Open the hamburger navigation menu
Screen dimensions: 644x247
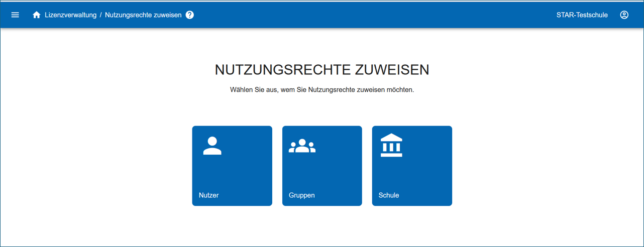coord(15,15)
